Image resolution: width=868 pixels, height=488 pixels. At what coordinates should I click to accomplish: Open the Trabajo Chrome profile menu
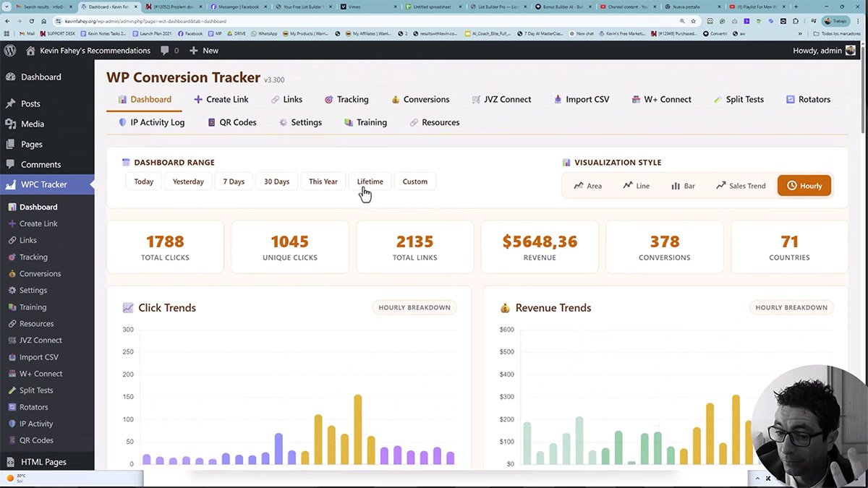click(835, 22)
